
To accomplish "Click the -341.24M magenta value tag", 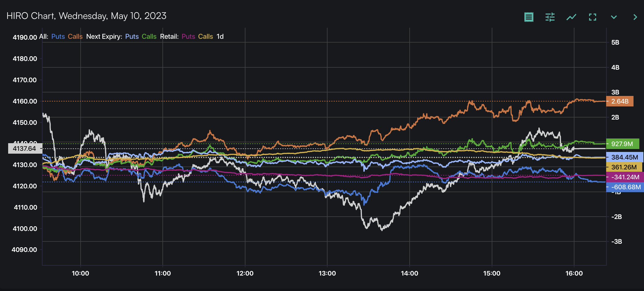I will click(625, 177).
